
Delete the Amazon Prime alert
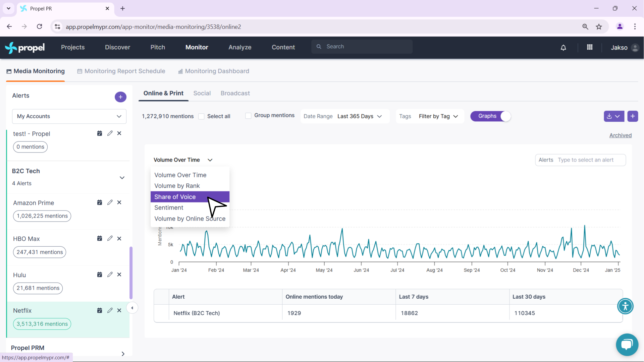click(x=119, y=202)
